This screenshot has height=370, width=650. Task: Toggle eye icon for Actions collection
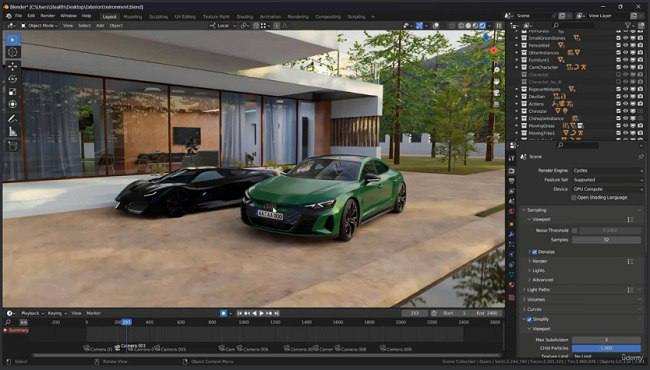[x=625, y=104]
